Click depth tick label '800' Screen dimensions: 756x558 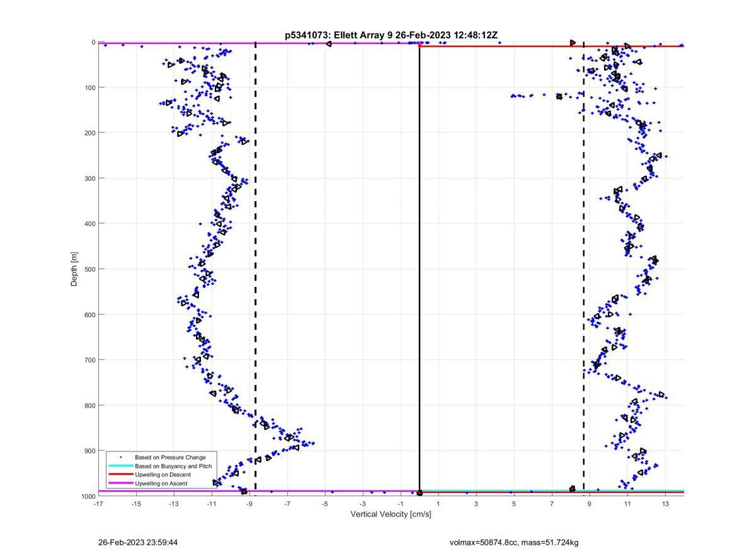pyautogui.click(x=89, y=405)
